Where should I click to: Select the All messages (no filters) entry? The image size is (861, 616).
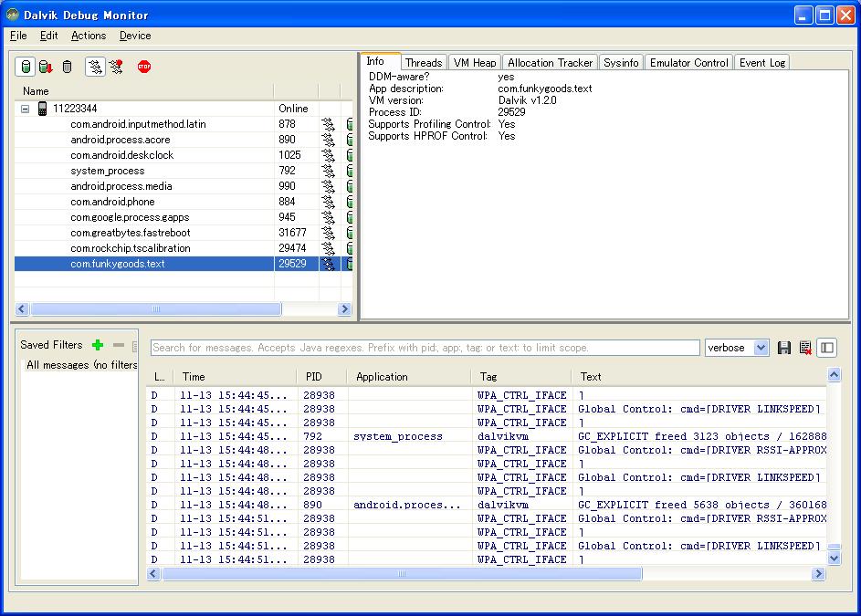pyautogui.click(x=82, y=365)
